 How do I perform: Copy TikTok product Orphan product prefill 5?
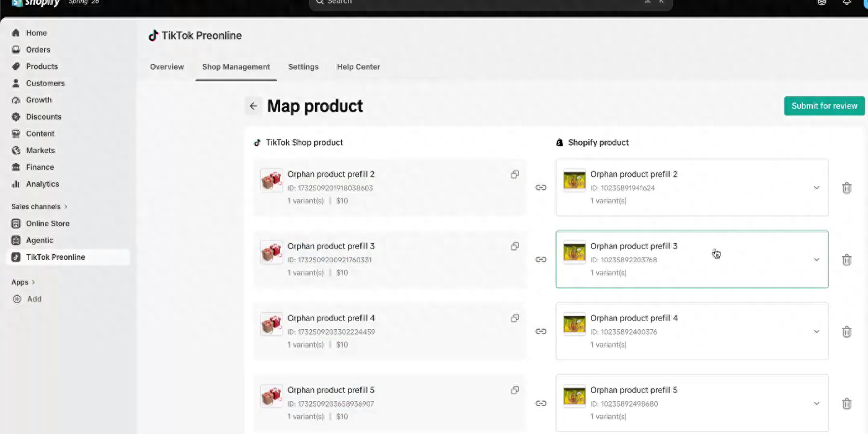pos(515,390)
